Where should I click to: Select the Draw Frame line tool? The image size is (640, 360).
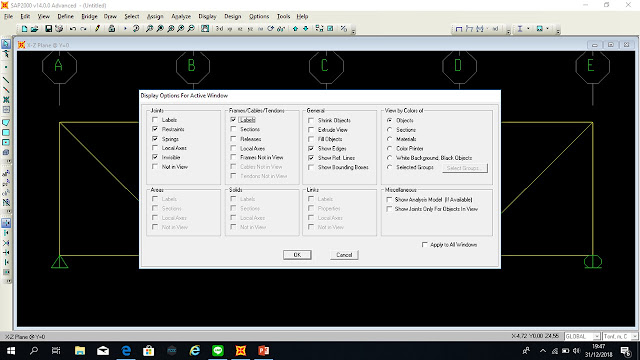6,80
